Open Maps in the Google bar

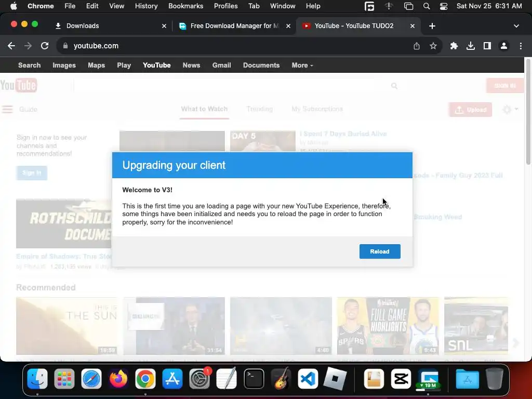pyautogui.click(x=96, y=65)
